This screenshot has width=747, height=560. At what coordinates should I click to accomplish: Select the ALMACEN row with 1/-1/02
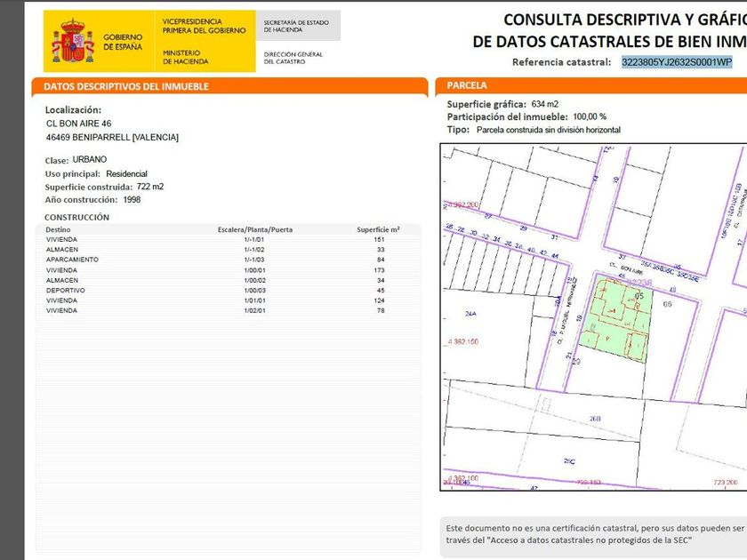click(228, 250)
